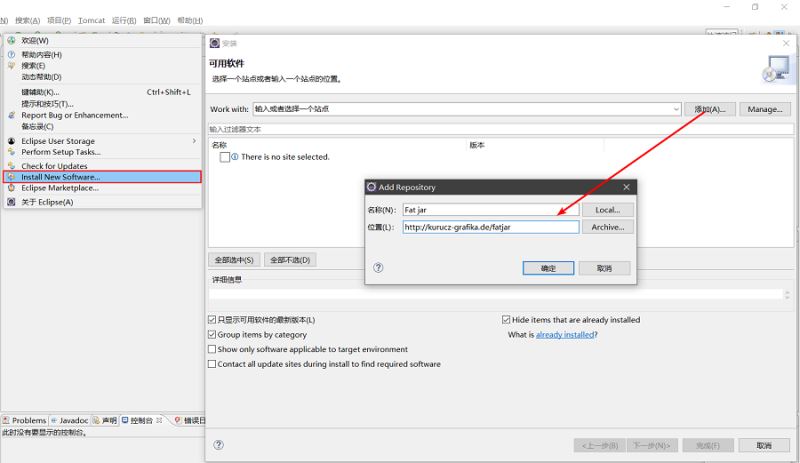Image resolution: width=800 pixels, height=463 pixels.
Task: Click the filter text input field
Action: point(501,129)
